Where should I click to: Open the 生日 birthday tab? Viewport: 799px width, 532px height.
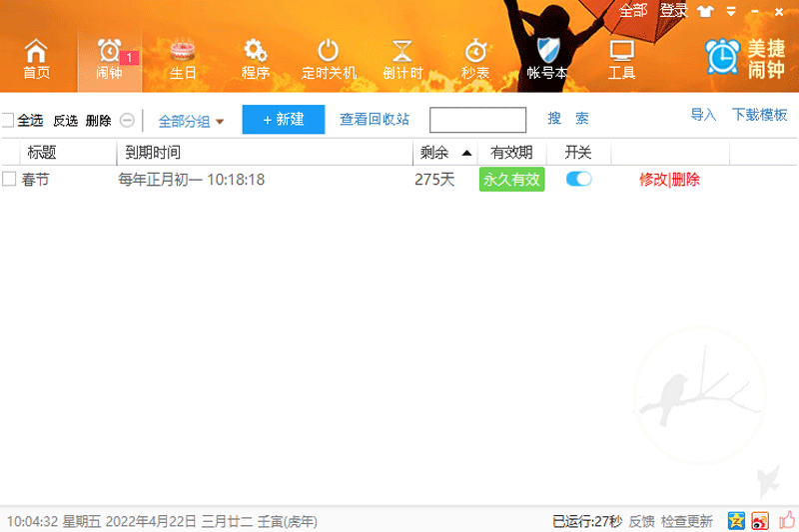[183, 59]
